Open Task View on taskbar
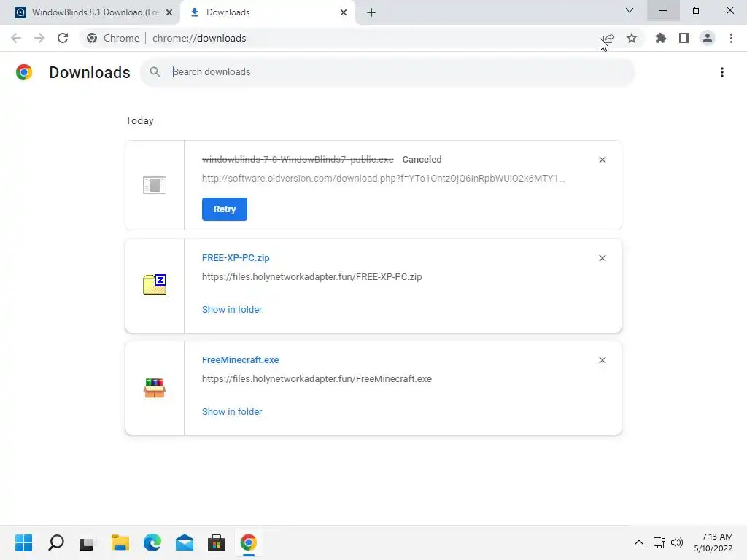 coord(88,542)
